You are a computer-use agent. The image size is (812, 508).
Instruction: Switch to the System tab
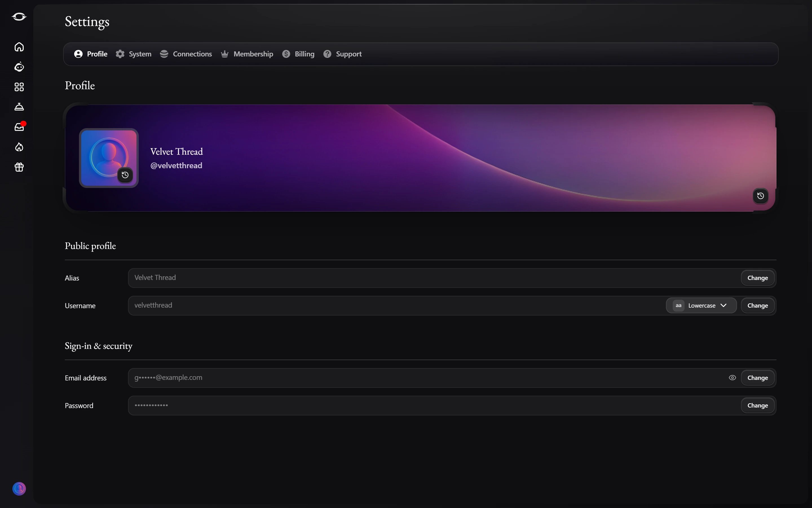(x=133, y=54)
